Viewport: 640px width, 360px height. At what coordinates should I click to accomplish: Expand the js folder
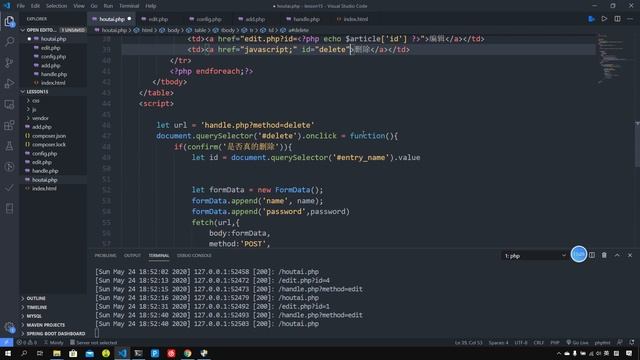point(34,109)
